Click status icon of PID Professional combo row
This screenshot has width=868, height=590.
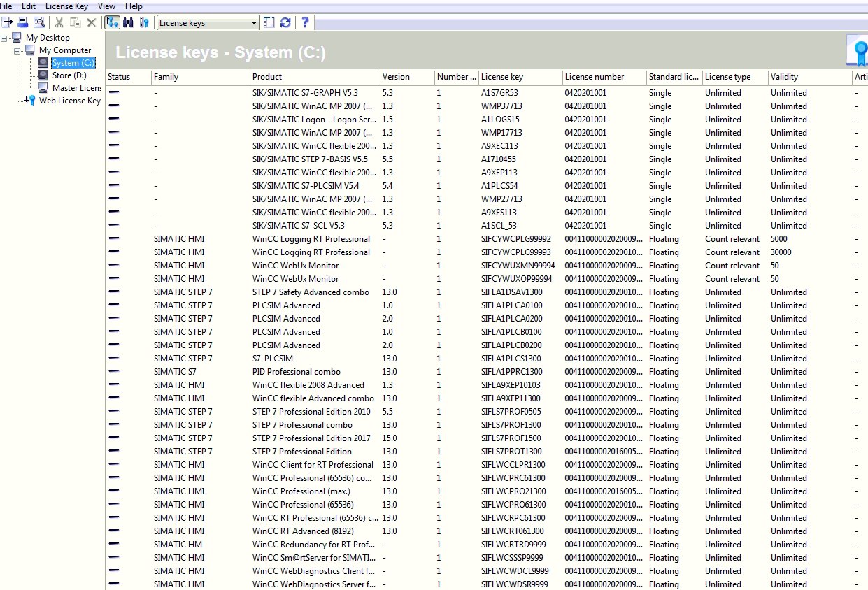click(113, 371)
